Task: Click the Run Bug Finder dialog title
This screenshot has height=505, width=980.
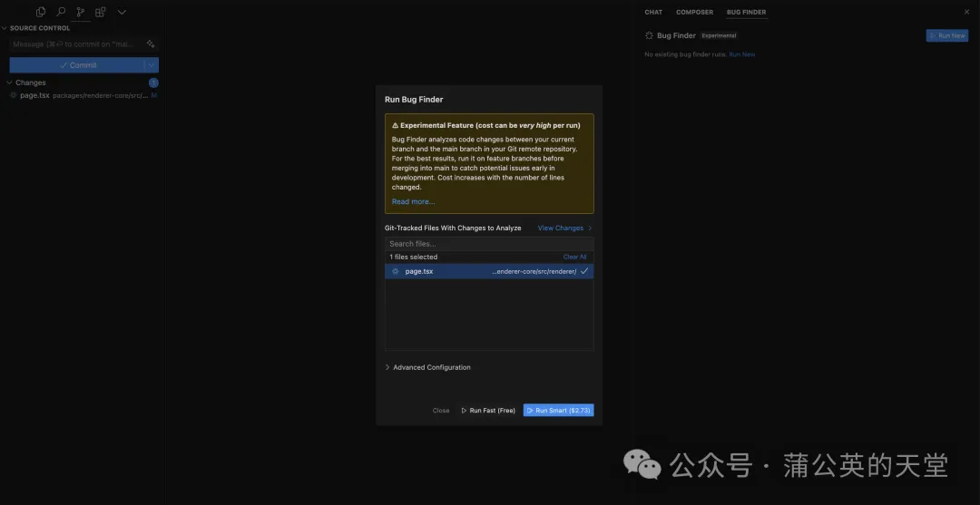Action: (x=414, y=100)
